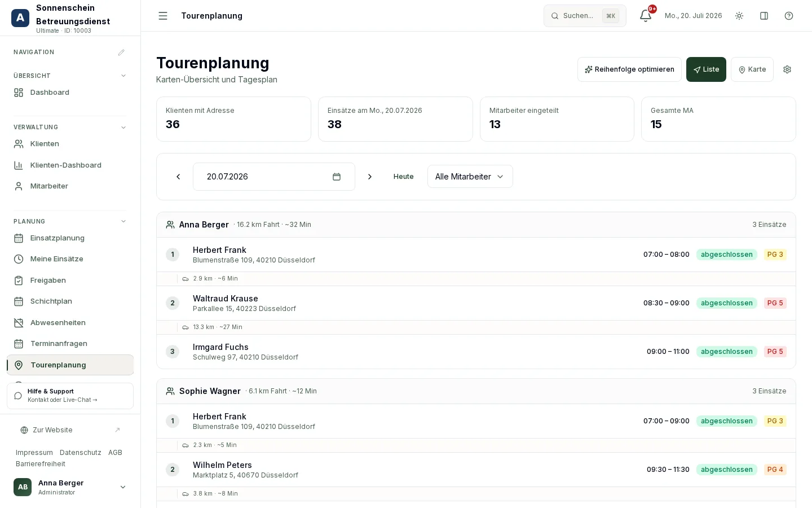Open the calendar picker icon in date field
This screenshot has width=812, height=508.
(337, 177)
